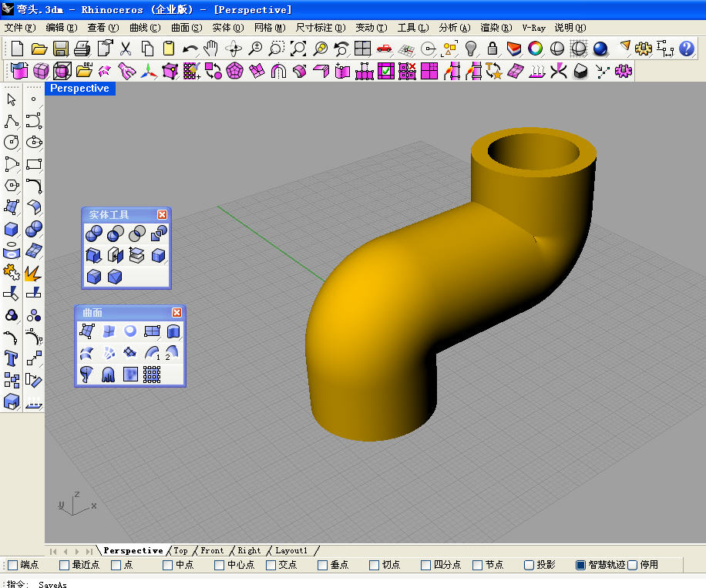Viewport: 706px width, 588px height.
Task: Close the 实体工具 floating panel
Action: coord(162,214)
